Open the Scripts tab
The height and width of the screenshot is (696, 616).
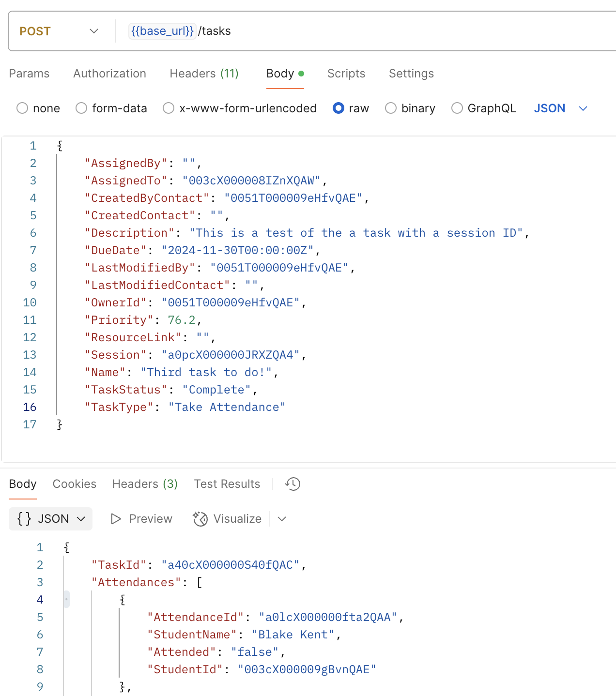(x=346, y=74)
